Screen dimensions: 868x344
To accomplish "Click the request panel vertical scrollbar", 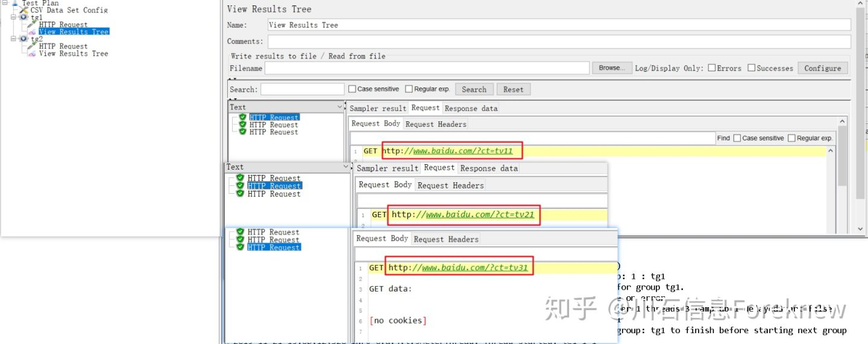I will [841, 156].
